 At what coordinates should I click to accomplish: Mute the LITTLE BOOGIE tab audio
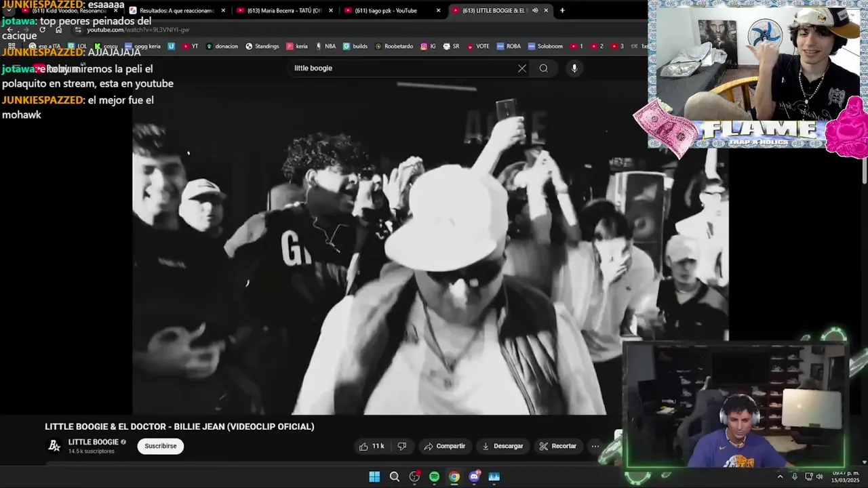click(534, 10)
